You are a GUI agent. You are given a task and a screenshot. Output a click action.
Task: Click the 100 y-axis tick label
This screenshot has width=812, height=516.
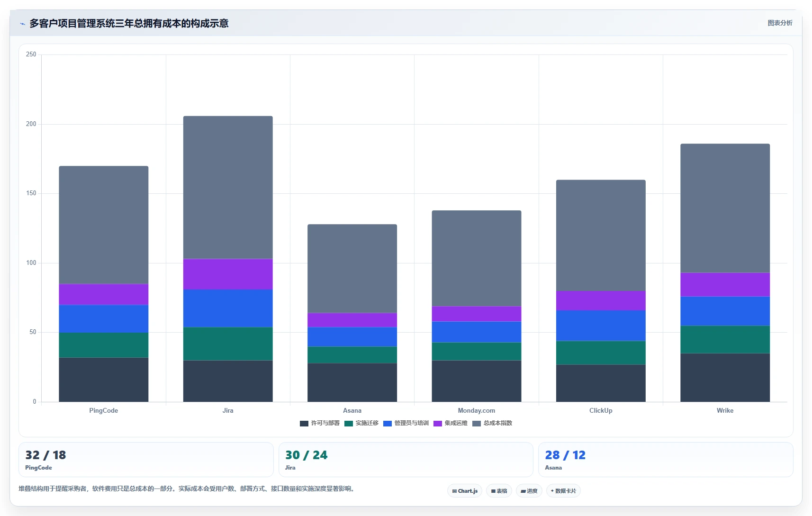pyautogui.click(x=31, y=263)
